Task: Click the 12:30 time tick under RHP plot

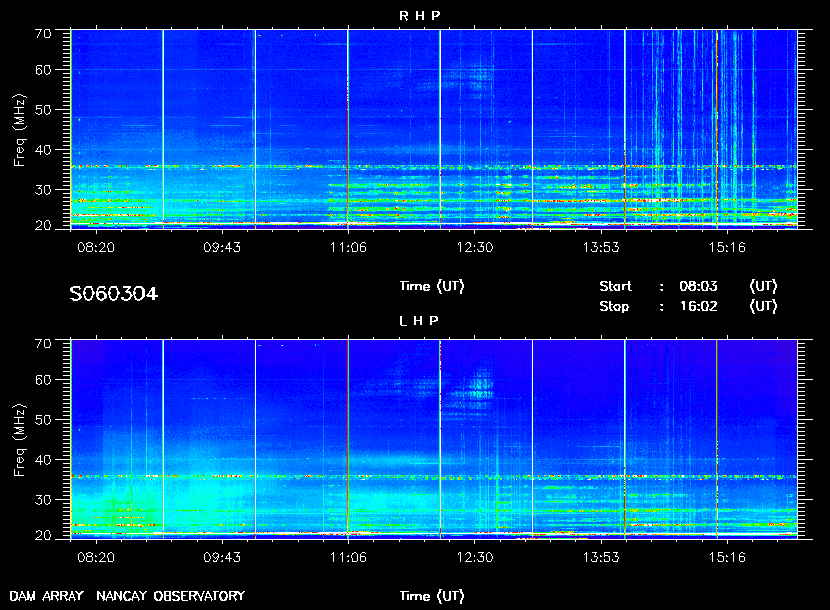Action: (475, 247)
